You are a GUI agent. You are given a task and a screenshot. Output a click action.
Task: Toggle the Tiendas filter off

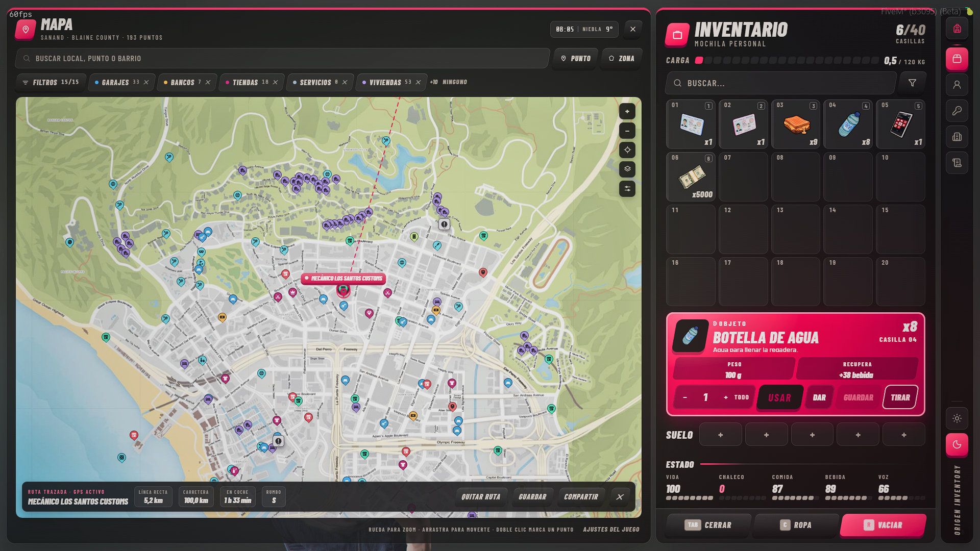[276, 82]
